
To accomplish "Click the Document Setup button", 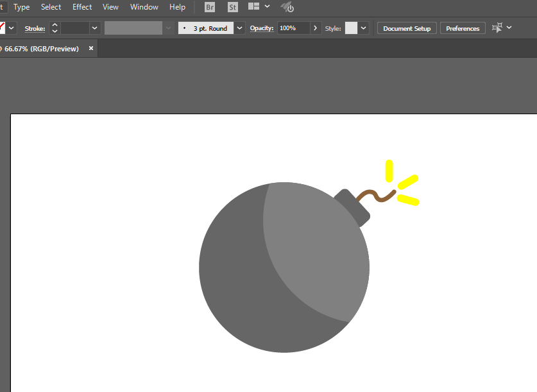I will point(407,28).
